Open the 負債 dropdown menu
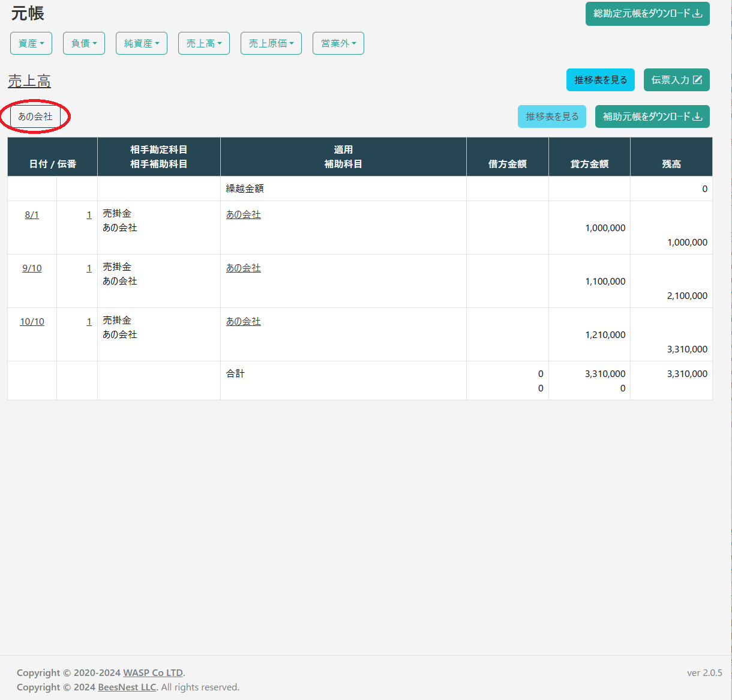Image resolution: width=732 pixels, height=700 pixels. pyautogui.click(x=84, y=43)
